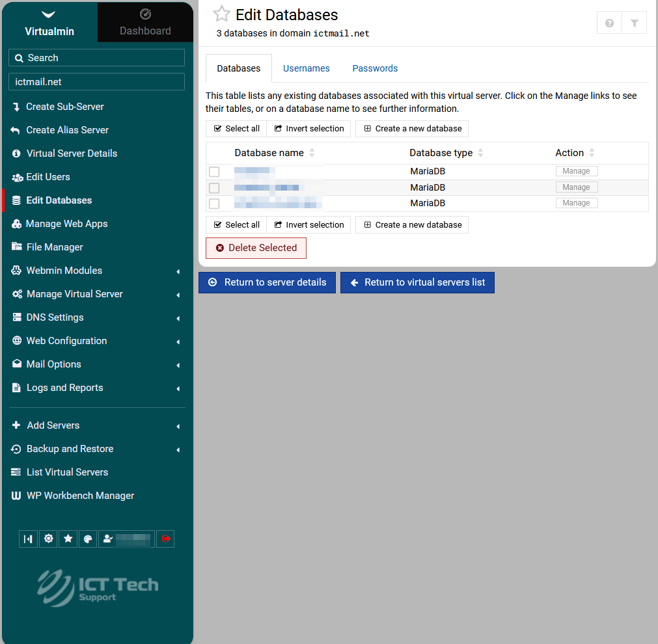Open favorites star icon in the sidebar footer

(x=68, y=539)
